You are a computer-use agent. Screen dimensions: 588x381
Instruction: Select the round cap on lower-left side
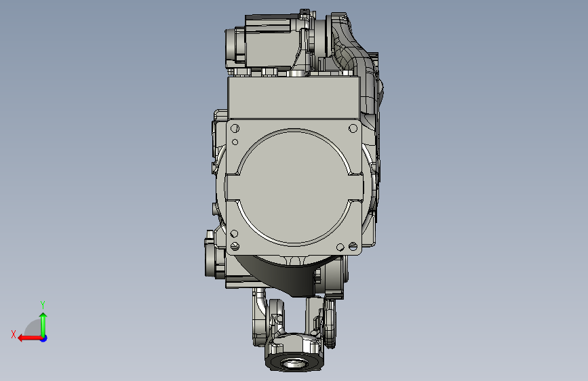click(210, 259)
